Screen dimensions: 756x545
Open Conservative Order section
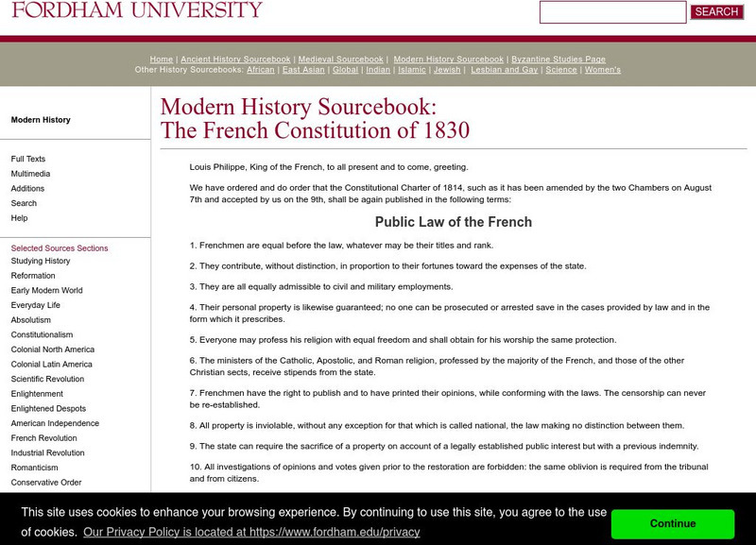pos(46,483)
